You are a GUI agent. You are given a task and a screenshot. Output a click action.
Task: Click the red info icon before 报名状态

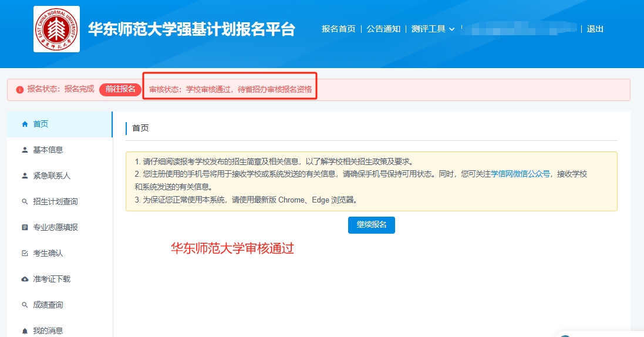pos(20,90)
